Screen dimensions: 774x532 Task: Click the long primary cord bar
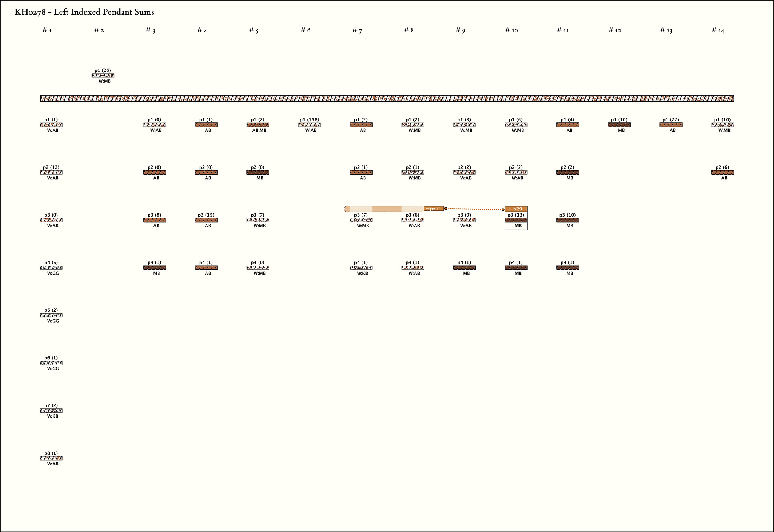tap(387, 98)
